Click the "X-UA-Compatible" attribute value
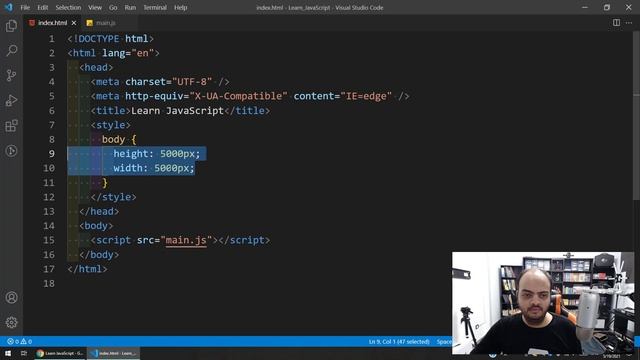This screenshot has height=360, width=640. (238, 96)
